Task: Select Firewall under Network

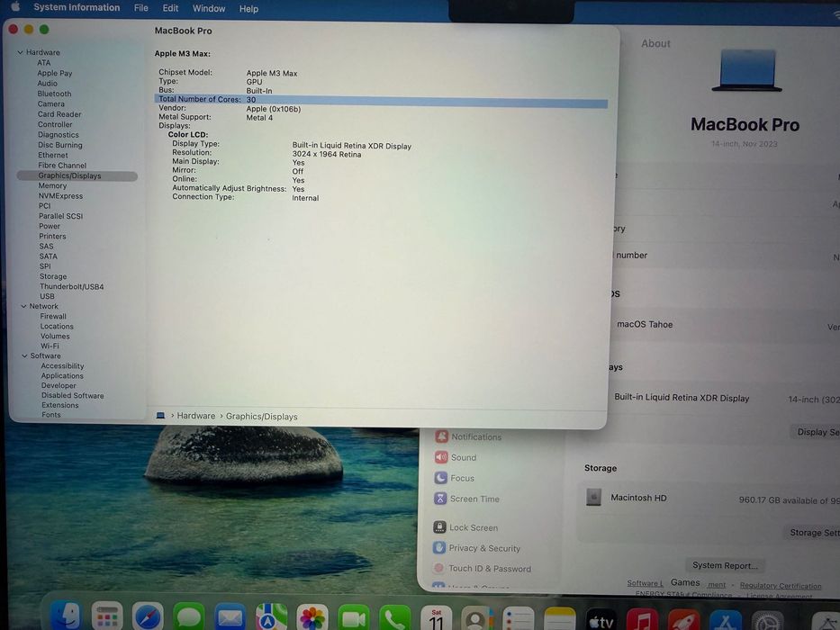Action: point(53,316)
